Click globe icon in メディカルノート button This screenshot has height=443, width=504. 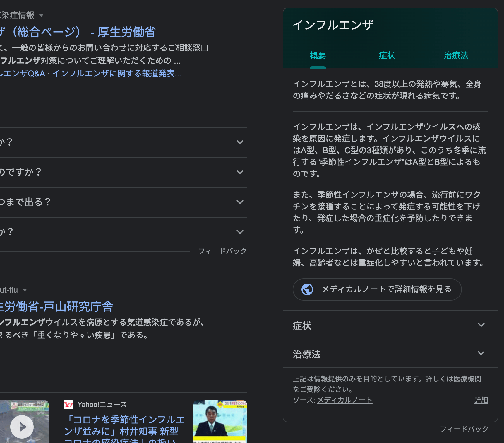coord(307,289)
